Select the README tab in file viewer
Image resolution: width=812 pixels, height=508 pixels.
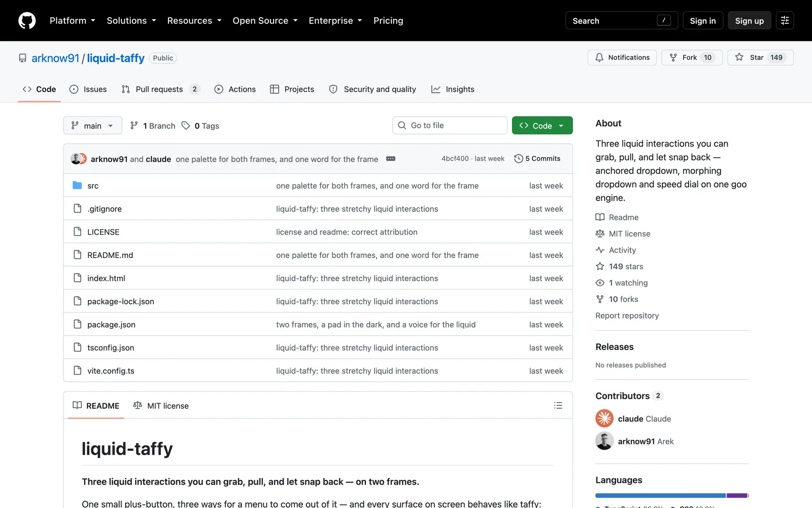pyautogui.click(x=96, y=405)
